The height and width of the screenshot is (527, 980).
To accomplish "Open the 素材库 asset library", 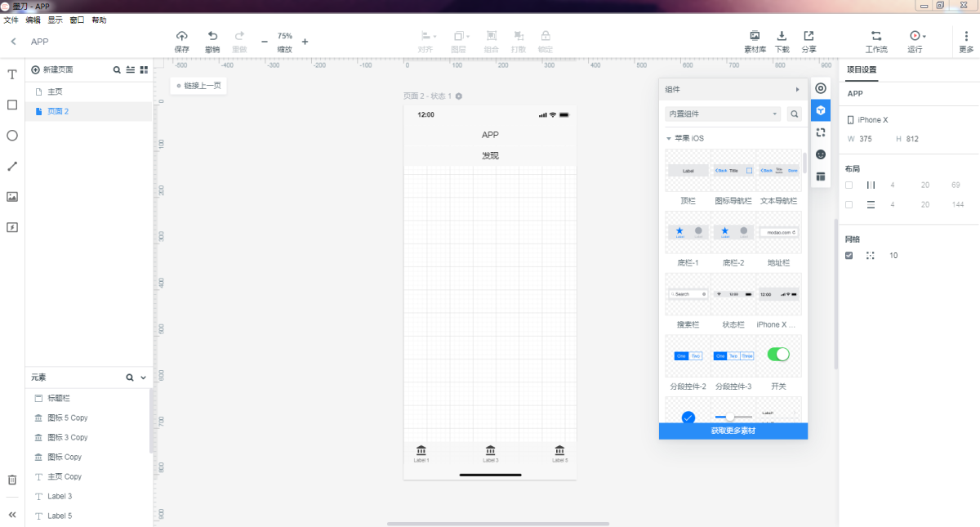I will click(755, 41).
